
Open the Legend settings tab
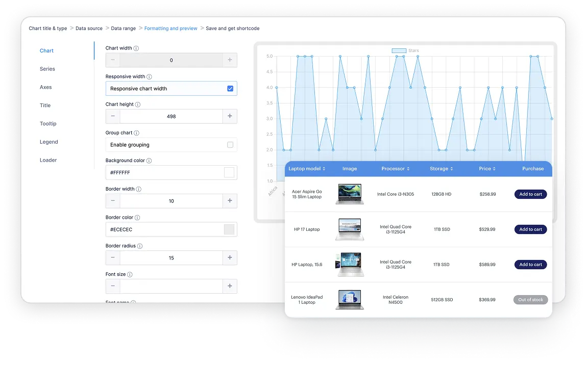[x=49, y=142]
